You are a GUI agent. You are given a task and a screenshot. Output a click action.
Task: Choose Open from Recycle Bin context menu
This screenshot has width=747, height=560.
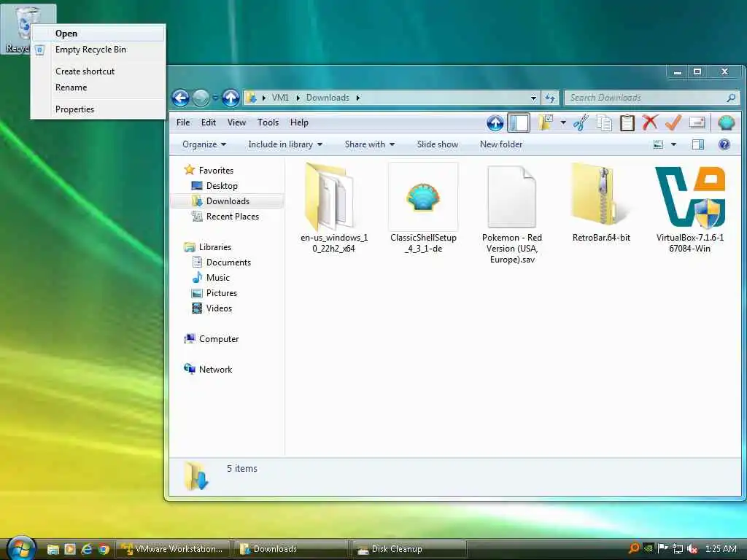(x=98, y=34)
